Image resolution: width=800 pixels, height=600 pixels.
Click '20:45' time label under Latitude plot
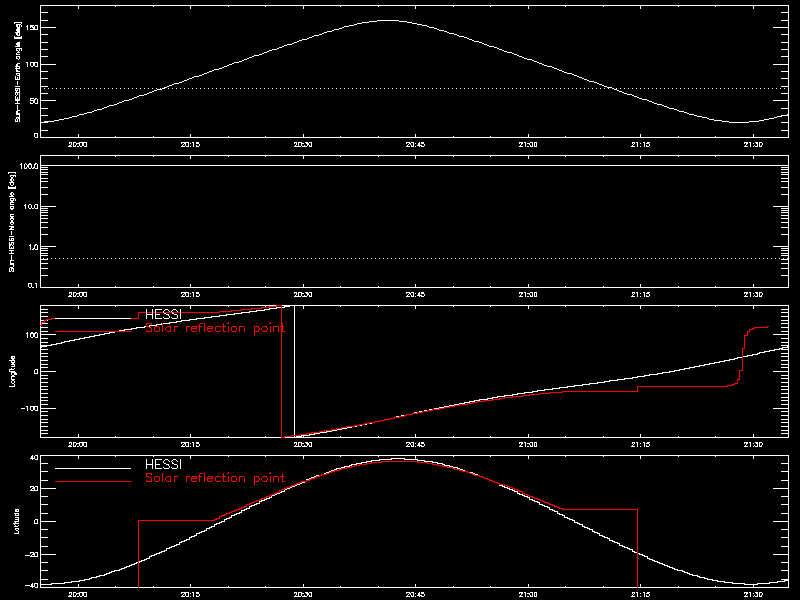(x=415, y=594)
